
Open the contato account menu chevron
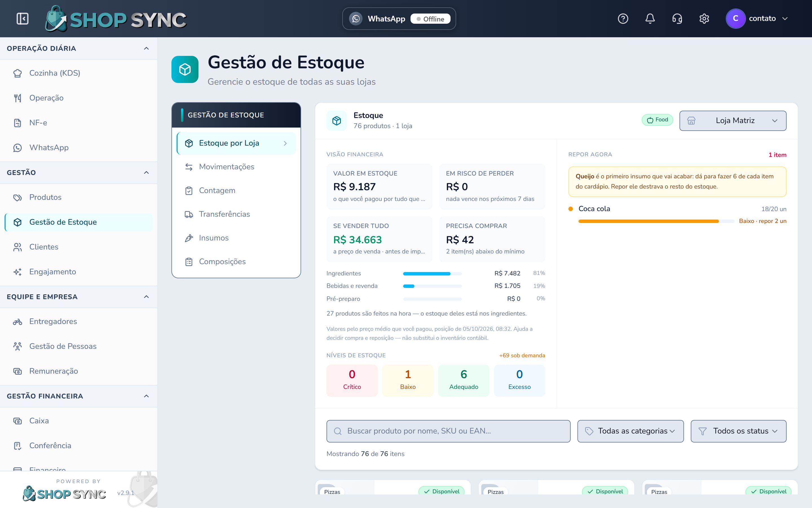pos(785,18)
